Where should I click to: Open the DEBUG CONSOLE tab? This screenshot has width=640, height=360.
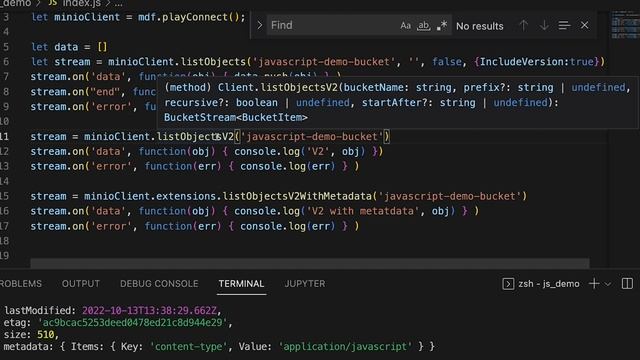point(159,284)
